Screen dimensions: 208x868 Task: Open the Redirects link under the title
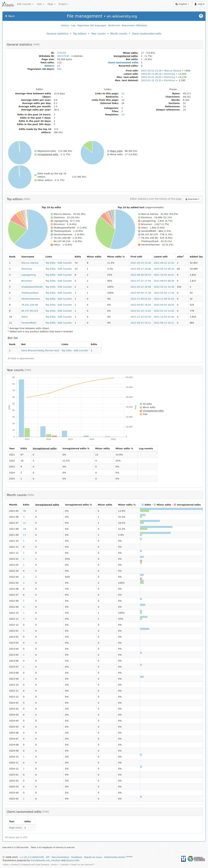(114, 26)
